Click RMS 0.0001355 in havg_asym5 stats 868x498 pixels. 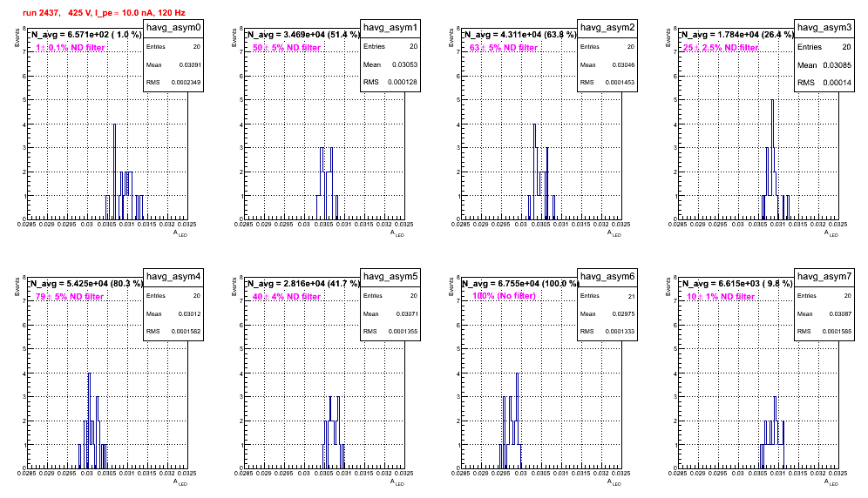(x=390, y=331)
